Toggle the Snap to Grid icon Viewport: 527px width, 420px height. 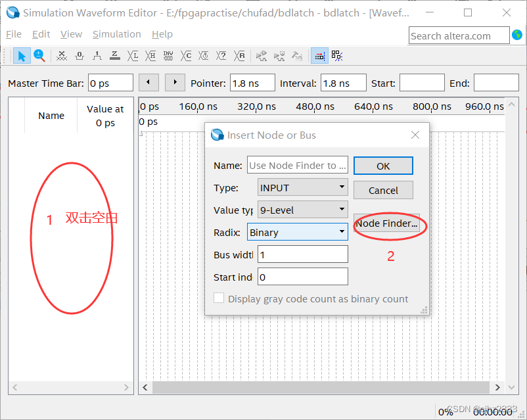tap(337, 56)
